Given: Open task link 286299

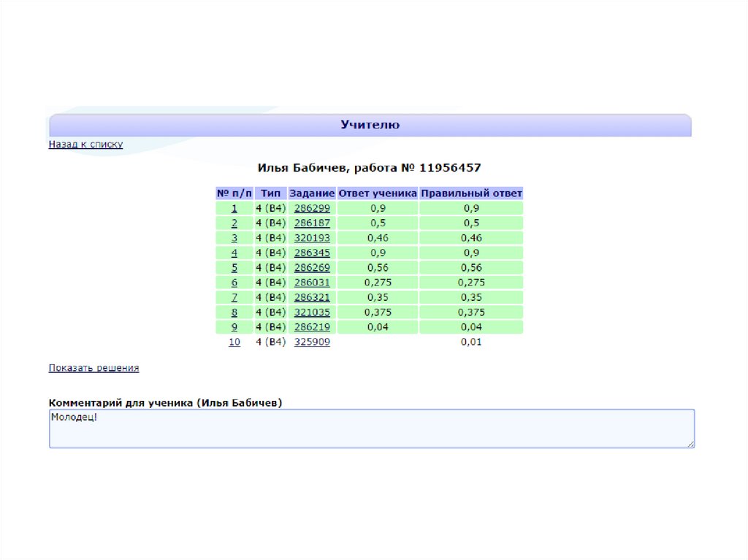Looking at the screenshot, I should 312,208.
